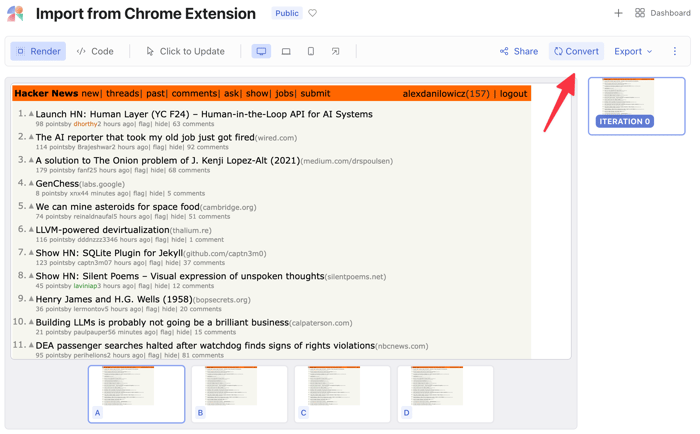The image size is (700, 434).
Task: Click the labs.google domain link
Action: [102, 184]
